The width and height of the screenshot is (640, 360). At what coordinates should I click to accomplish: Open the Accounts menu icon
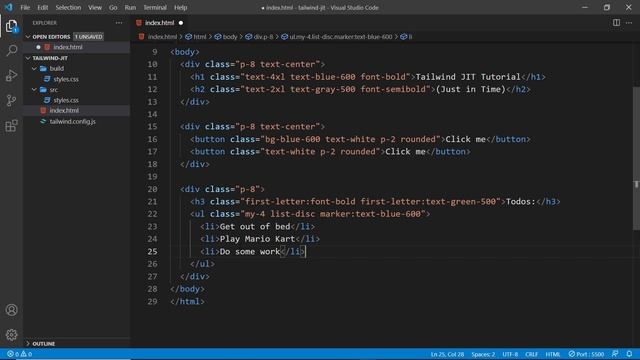pos(11,310)
